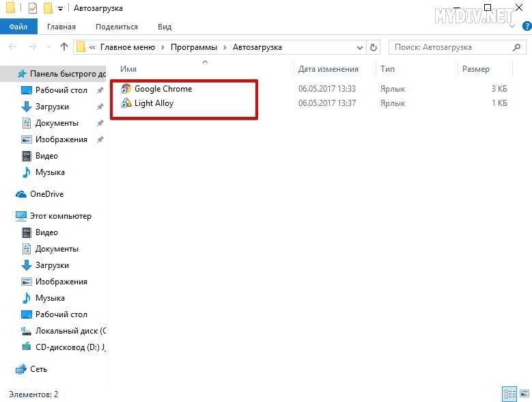Open Музыка under Этот компьютер
Viewport: 532px width, 402px height.
[x=51, y=298]
